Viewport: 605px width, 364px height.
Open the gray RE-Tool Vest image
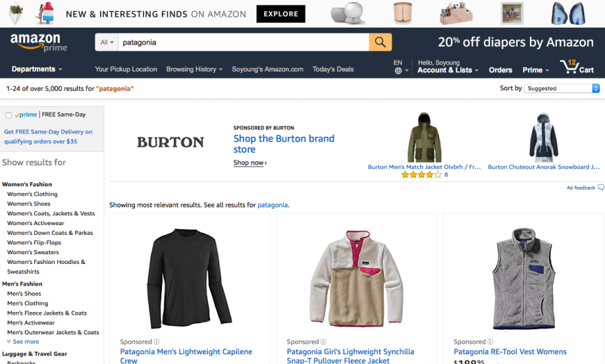pyautogui.click(x=524, y=278)
